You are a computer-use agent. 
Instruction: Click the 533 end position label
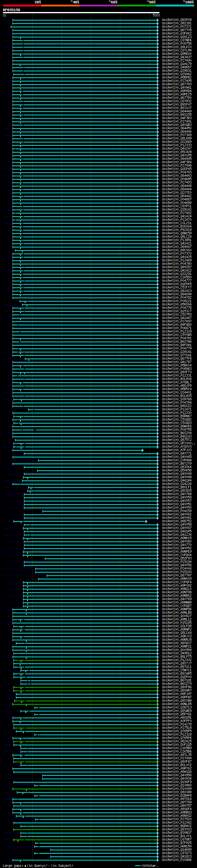[x=155, y=15]
